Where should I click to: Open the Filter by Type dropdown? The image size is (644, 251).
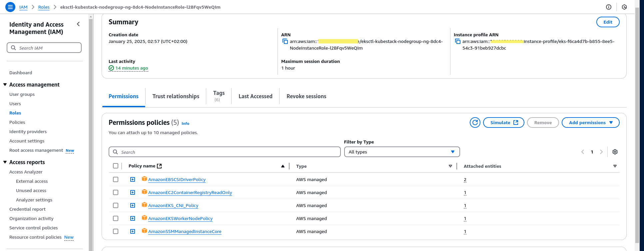tap(401, 152)
